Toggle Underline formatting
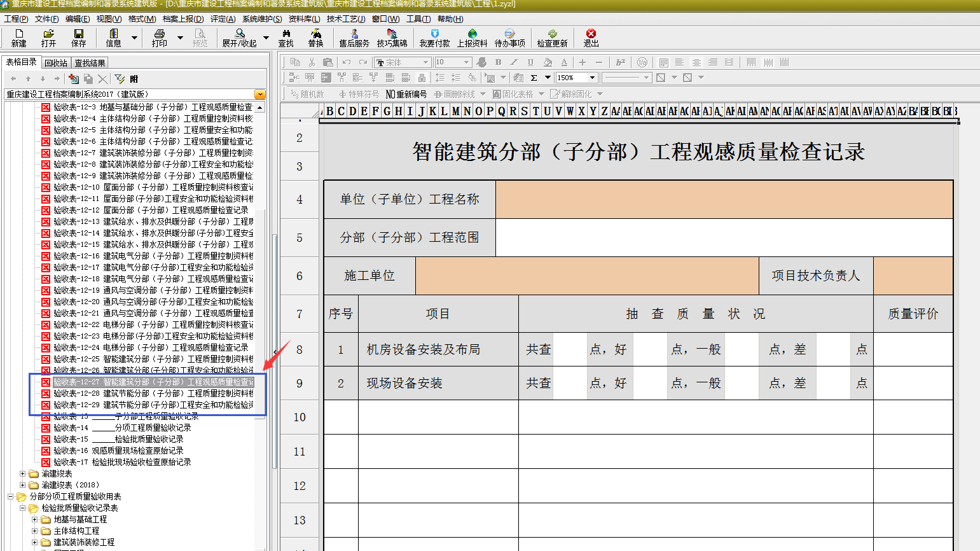Screen dimensions: 980x551 tap(530, 62)
